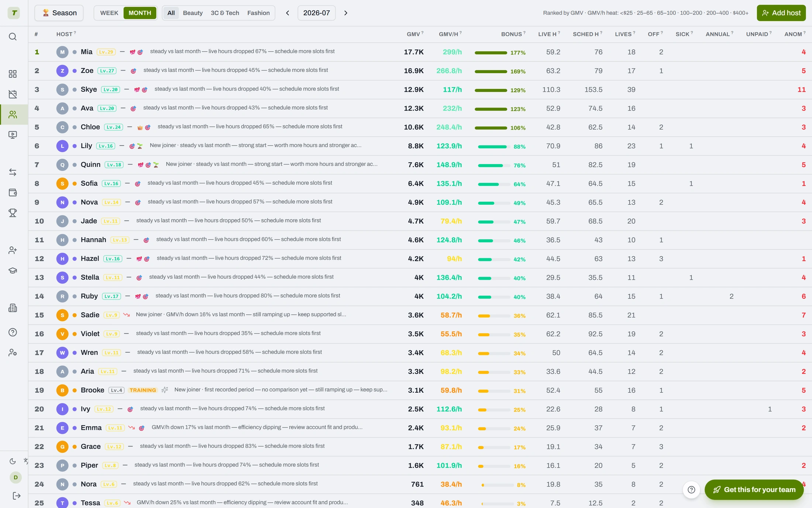Image resolution: width=812 pixels, height=508 pixels.
Task: Click Lily's sprout new-joiner icon
Action: [140, 146]
